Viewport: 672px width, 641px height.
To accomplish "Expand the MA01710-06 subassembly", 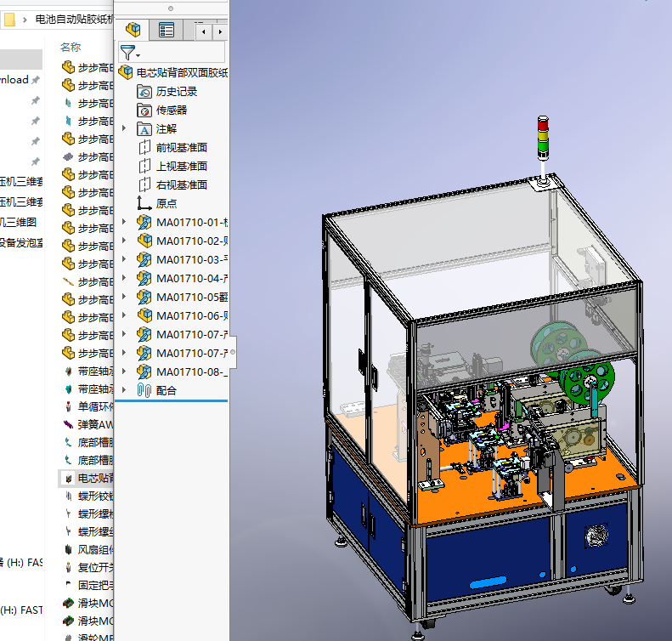I will coord(124,315).
